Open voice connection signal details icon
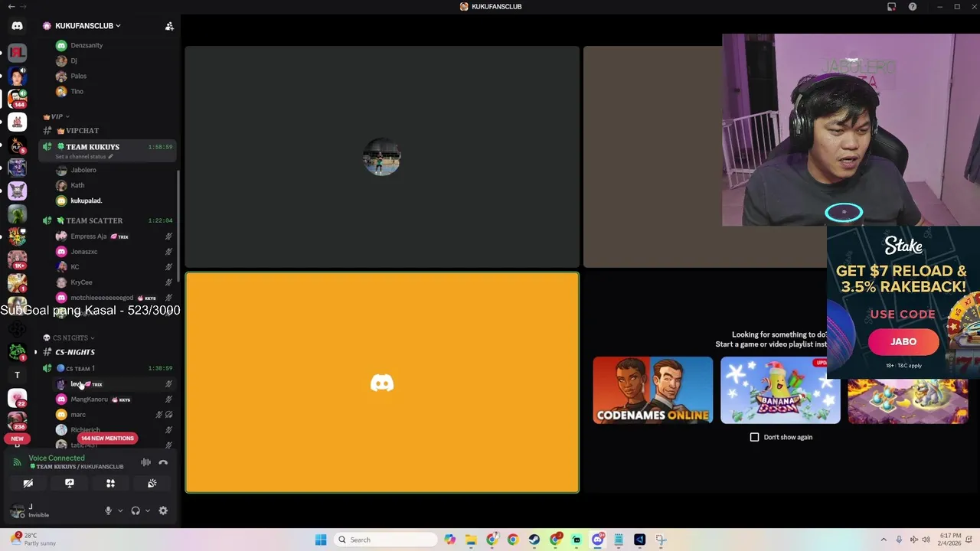980x551 pixels. click(17, 462)
